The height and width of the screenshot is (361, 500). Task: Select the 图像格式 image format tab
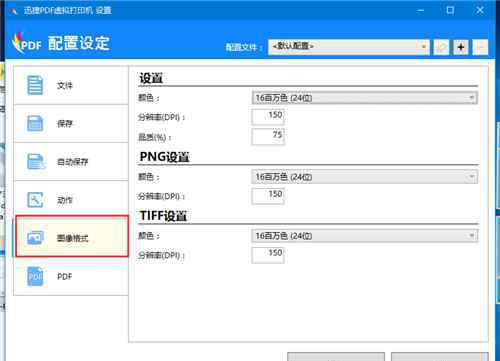click(x=72, y=236)
